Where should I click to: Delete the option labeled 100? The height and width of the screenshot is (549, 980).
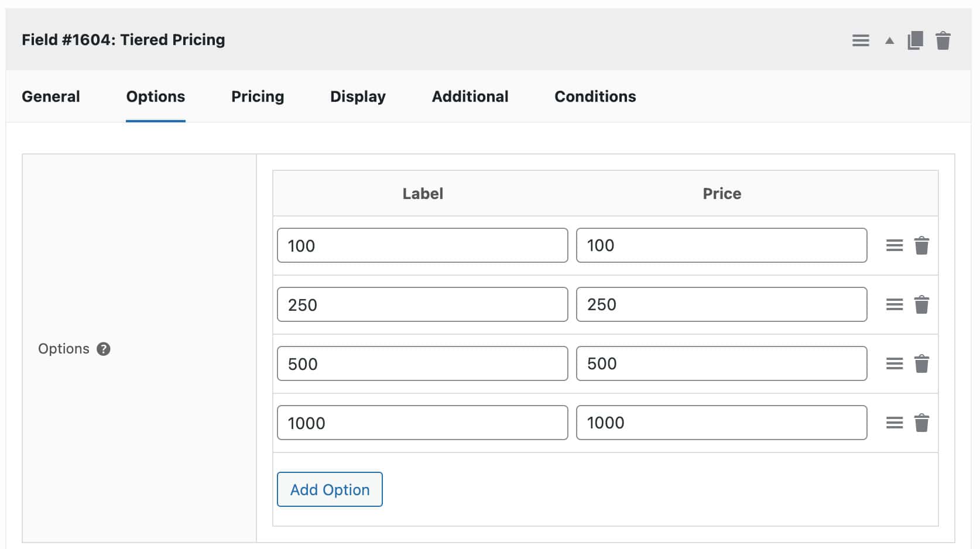pyautogui.click(x=922, y=245)
